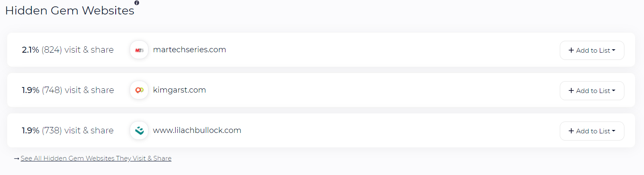Expand Add to List caret for kimgarst.com
This screenshot has width=644, height=175.
614,91
